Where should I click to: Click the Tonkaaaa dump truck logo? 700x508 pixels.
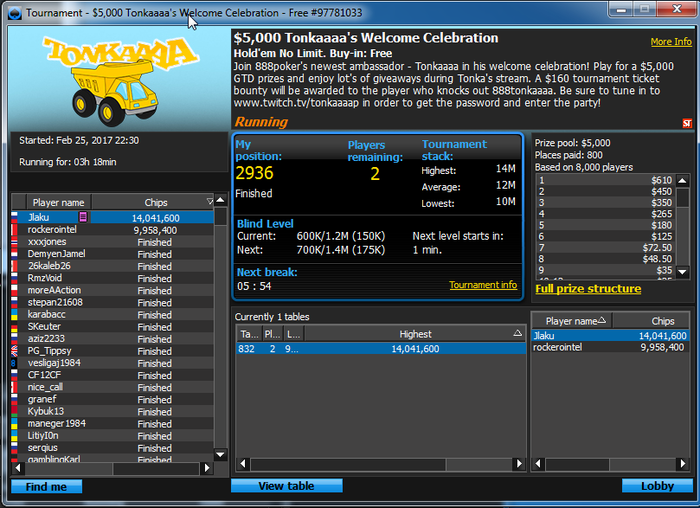pyautogui.click(x=119, y=80)
